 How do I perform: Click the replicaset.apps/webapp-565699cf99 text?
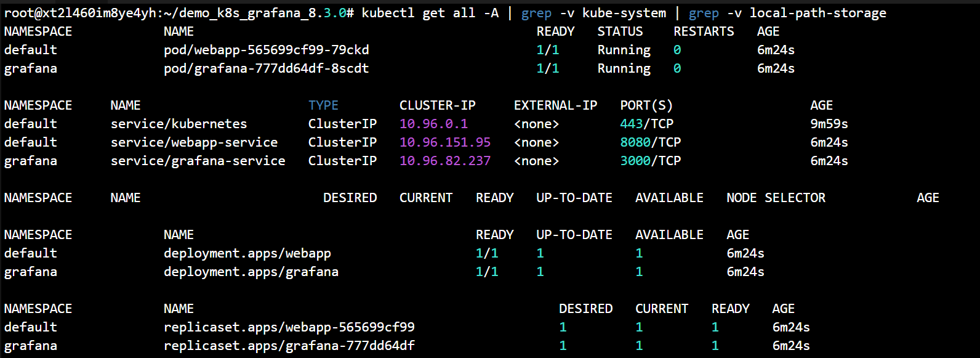point(289,327)
